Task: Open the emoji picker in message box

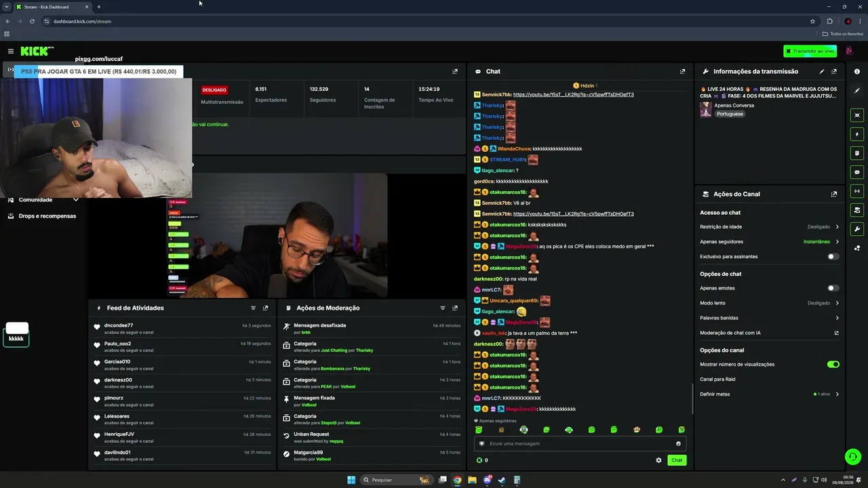Action: pos(678,444)
